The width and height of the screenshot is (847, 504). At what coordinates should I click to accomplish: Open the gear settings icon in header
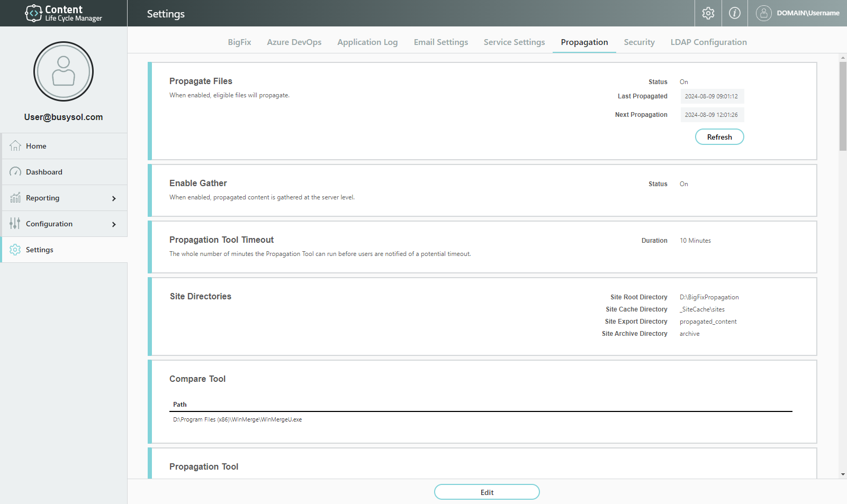point(708,13)
